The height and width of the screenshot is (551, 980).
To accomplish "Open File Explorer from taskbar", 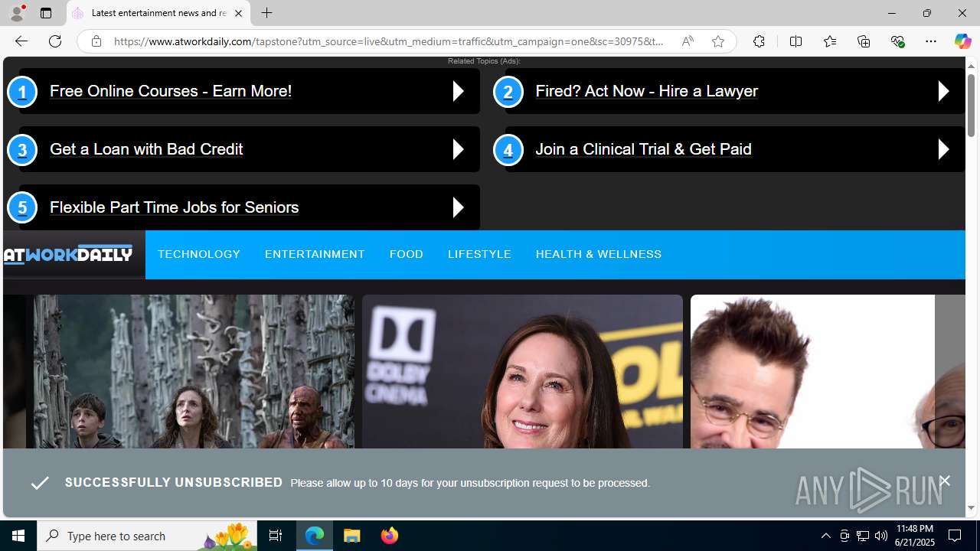I will pos(352,536).
